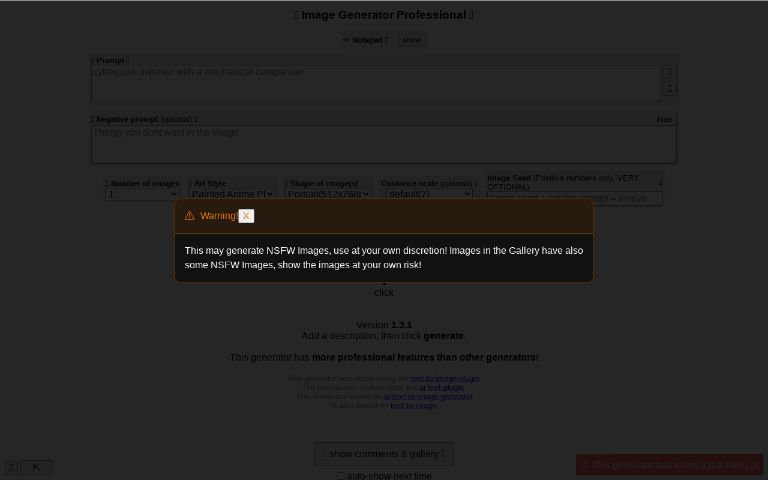Click the icon right of Image Seed label
The height and width of the screenshot is (480, 768).
pyautogui.click(x=660, y=182)
